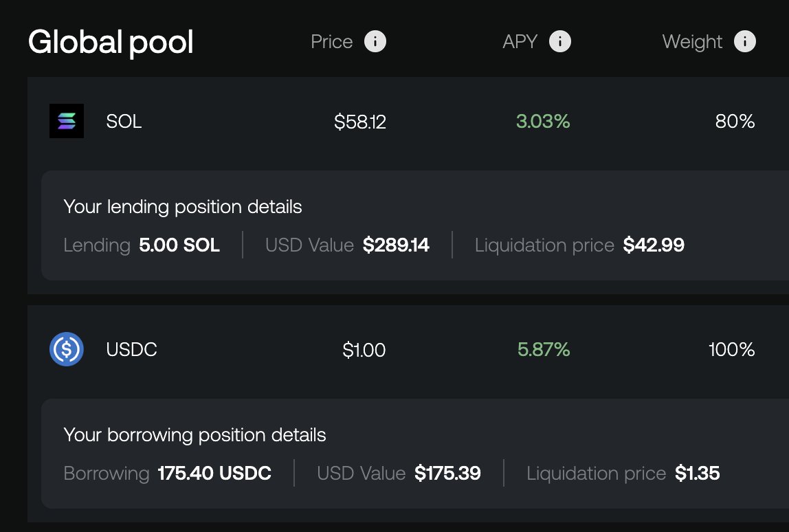Click the info icon next to Price

(375, 42)
